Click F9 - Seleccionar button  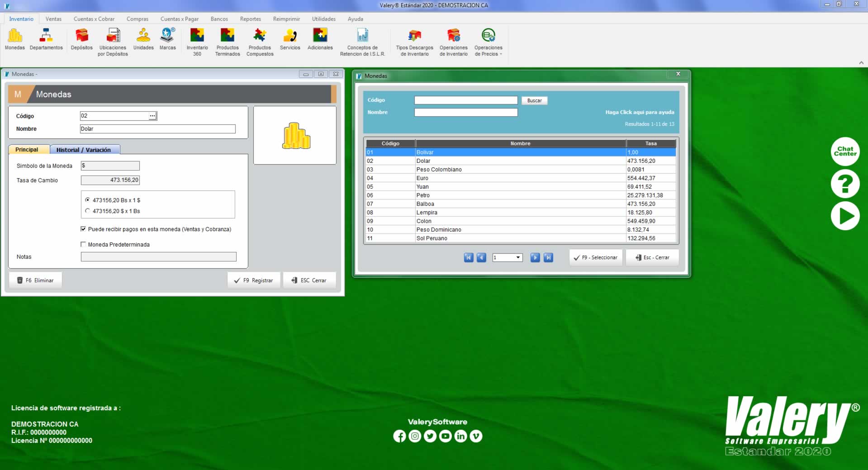[596, 257]
